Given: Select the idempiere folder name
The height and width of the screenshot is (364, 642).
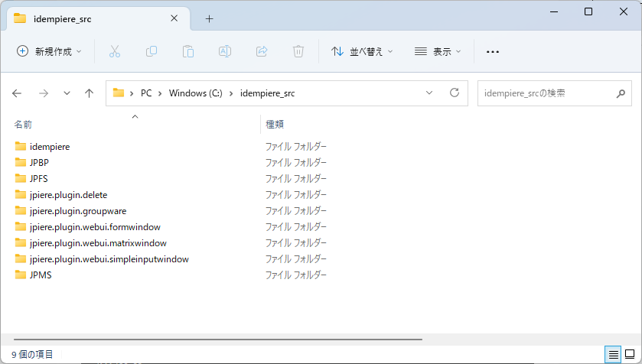Looking at the screenshot, I should tap(50, 146).
